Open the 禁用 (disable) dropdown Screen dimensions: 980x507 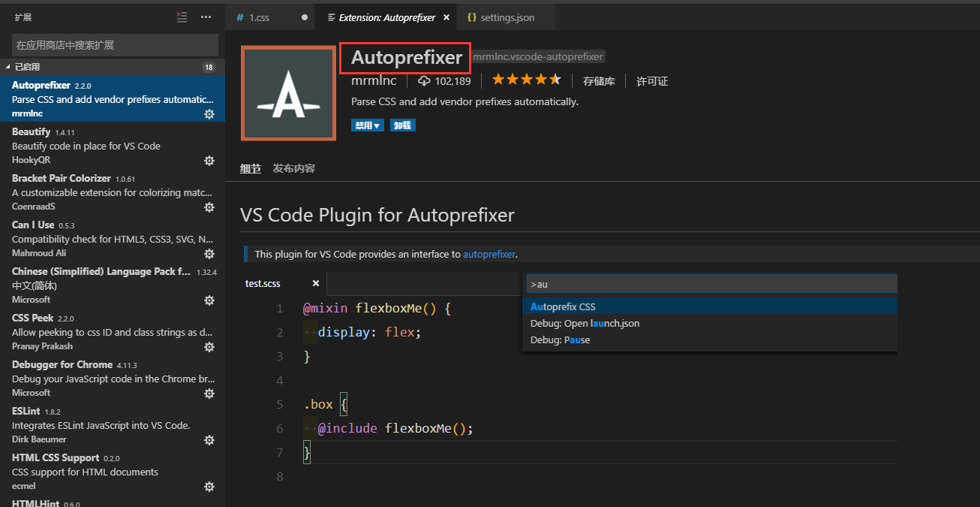click(x=368, y=125)
